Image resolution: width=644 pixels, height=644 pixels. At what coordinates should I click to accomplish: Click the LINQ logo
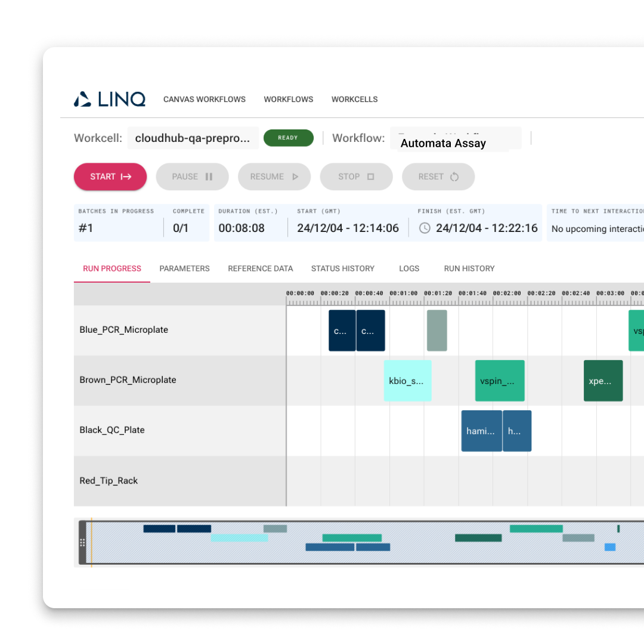pos(110,99)
